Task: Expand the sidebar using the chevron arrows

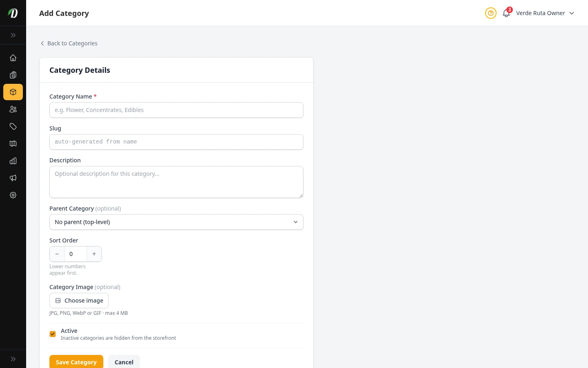Action: pos(13,35)
